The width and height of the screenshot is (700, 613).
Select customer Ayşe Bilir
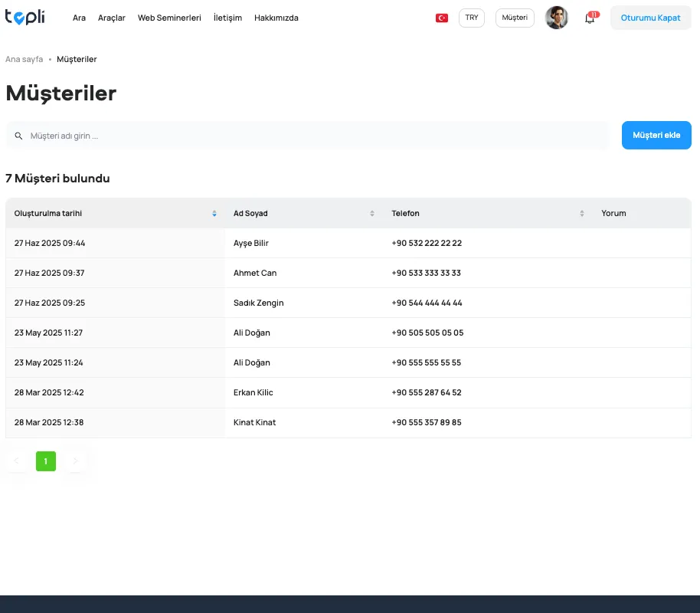tap(251, 243)
